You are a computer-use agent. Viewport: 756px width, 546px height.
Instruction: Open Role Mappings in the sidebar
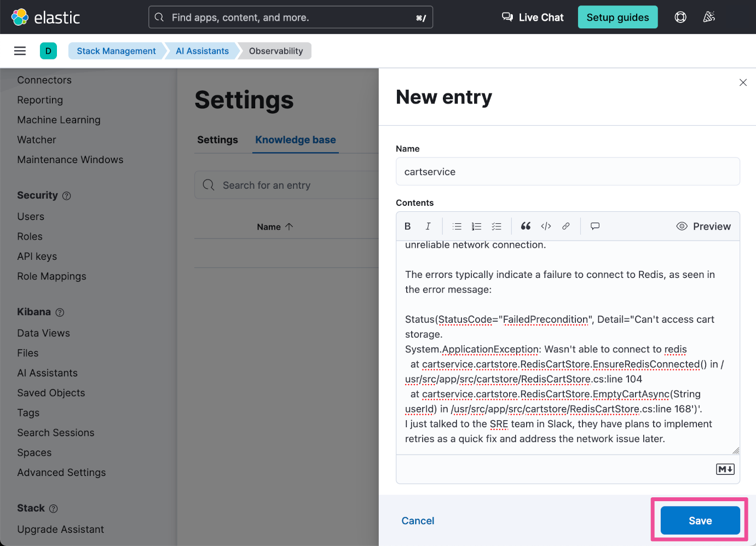click(x=51, y=276)
